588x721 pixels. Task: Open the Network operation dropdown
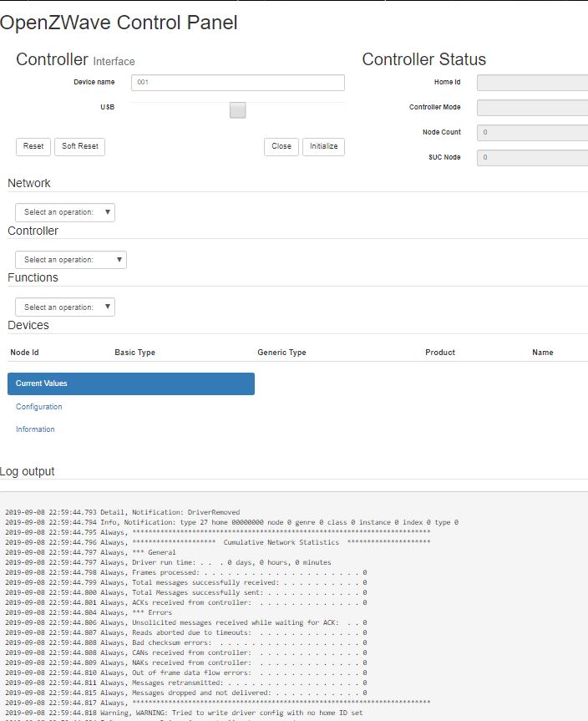65,212
